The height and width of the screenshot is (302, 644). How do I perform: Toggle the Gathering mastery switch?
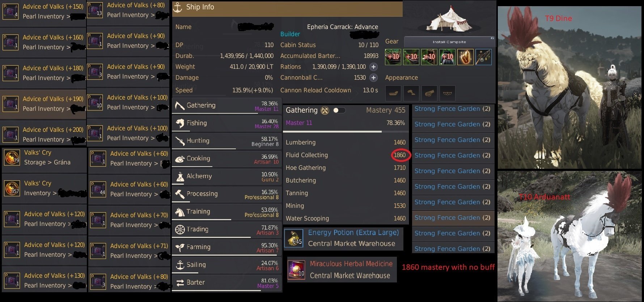click(339, 110)
